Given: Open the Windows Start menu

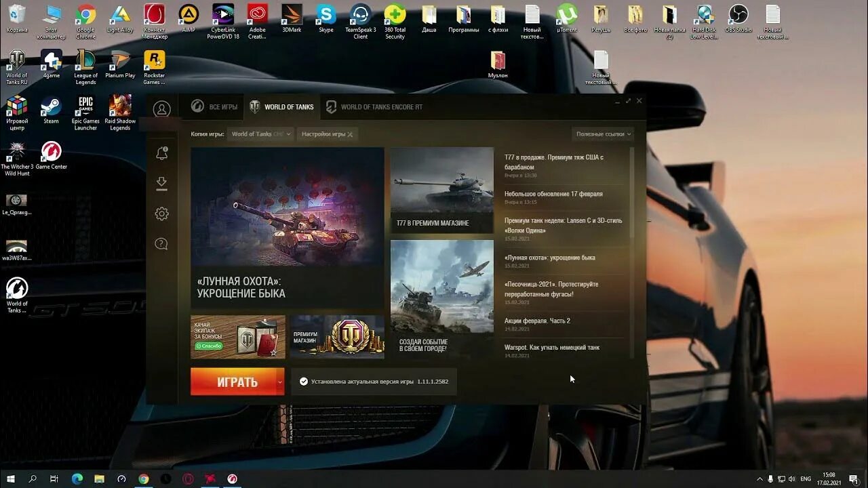Looking at the screenshot, I should [9, 479].
